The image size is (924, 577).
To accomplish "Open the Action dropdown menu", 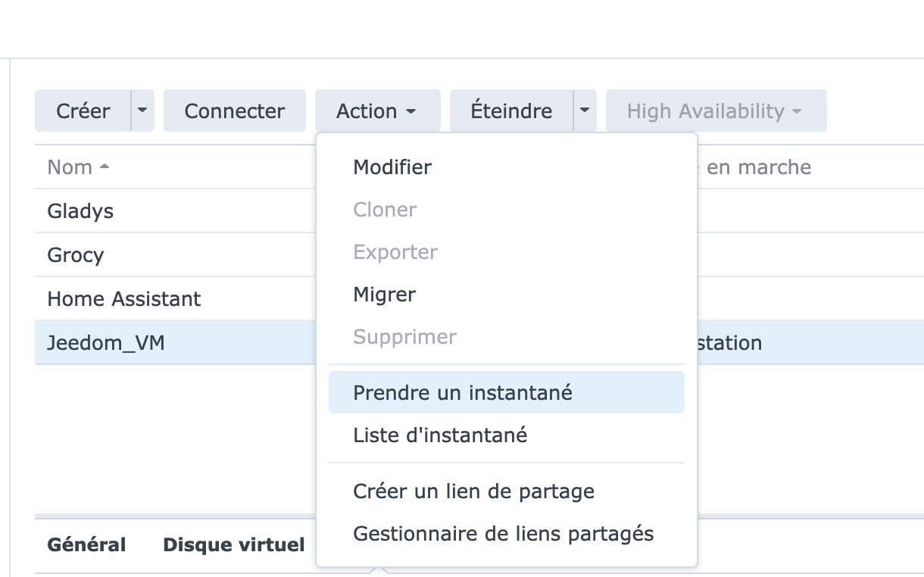I will coord(377,111).
